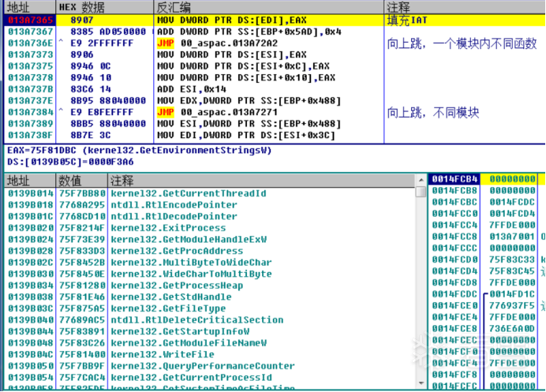Select dump address 0139B014
This screenshot has height=392, width=546.
click(x=30, y=193)
